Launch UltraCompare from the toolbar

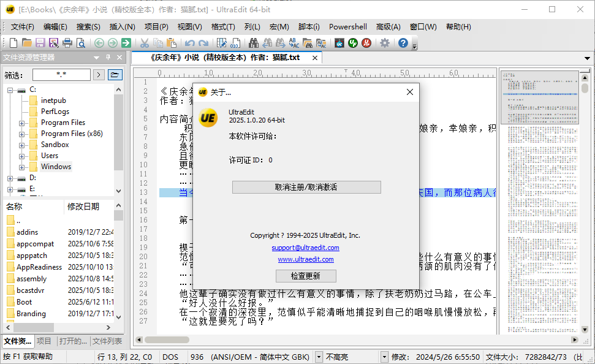(x=339, y=44)
